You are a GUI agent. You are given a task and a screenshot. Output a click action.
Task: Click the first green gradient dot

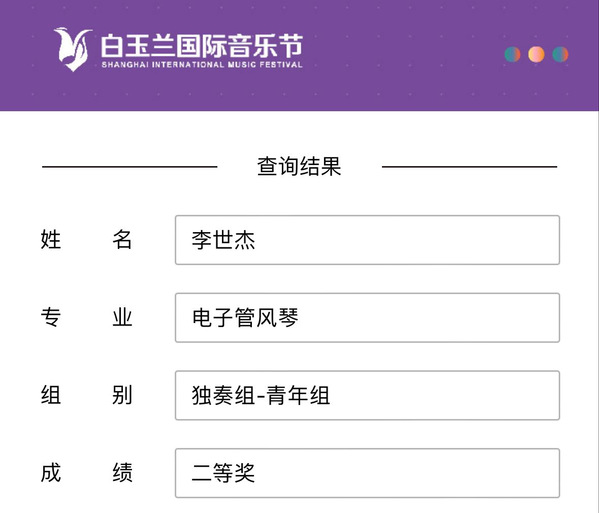point(512,54)
